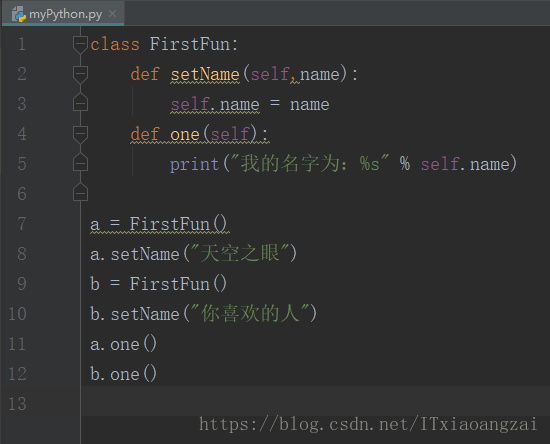Click the fold end marker on line 5
This screenshot has height=444, width=550.
[x=80, y=162]
